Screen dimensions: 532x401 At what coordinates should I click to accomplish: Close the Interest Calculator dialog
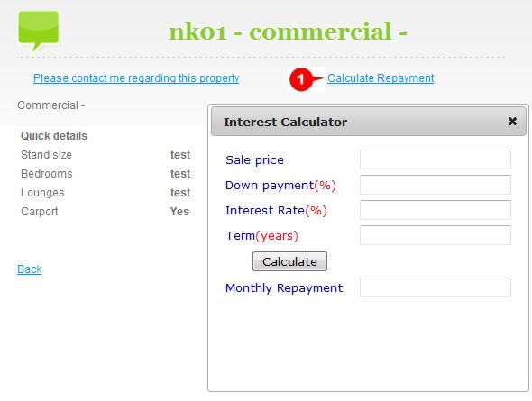point(512,121)
